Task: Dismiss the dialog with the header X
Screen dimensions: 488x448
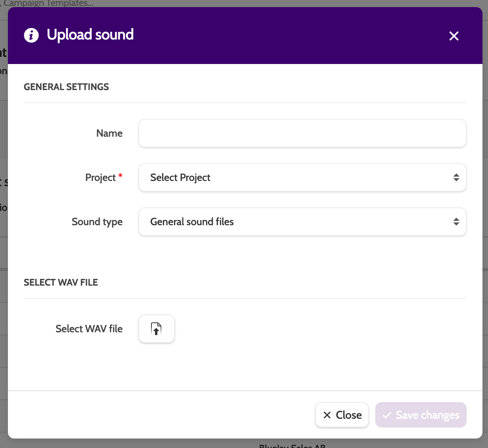Action: pos(454,36)
